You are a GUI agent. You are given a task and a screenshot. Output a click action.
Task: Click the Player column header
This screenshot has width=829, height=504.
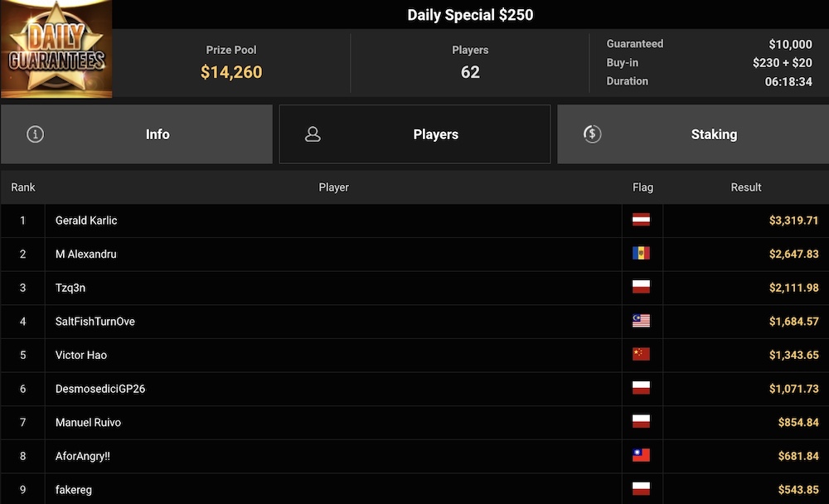coord(333,187)
